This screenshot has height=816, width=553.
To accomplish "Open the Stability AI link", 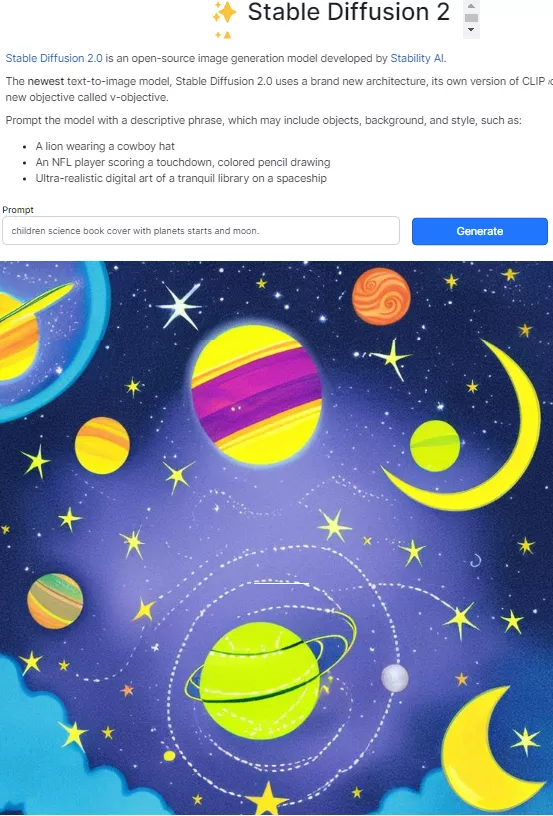I will [x=417, y=58].
